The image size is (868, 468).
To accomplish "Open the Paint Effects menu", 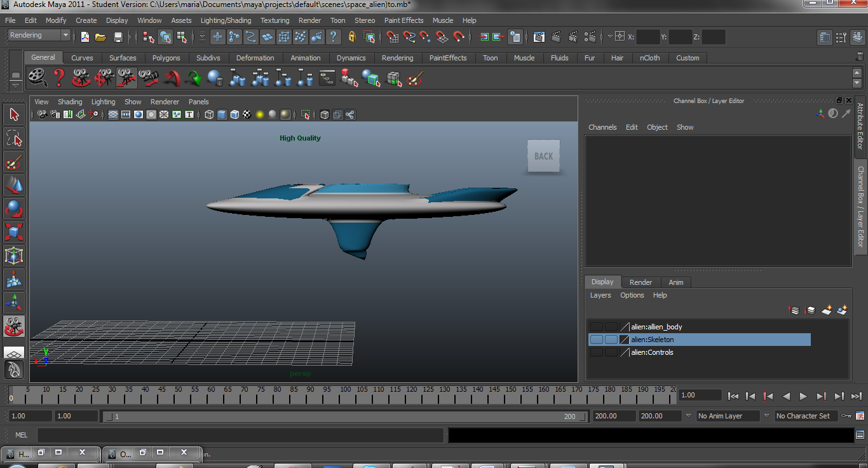I will (404, 20).
